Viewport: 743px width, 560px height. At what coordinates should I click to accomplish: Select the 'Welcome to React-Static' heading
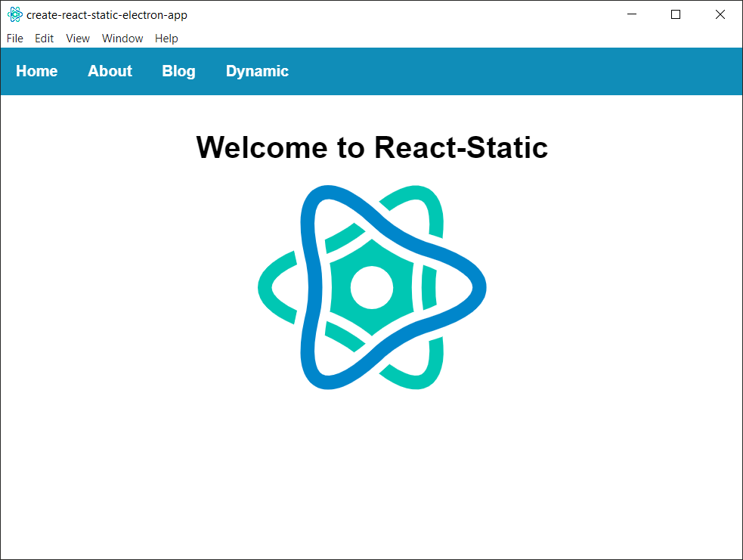click(372, 147)
